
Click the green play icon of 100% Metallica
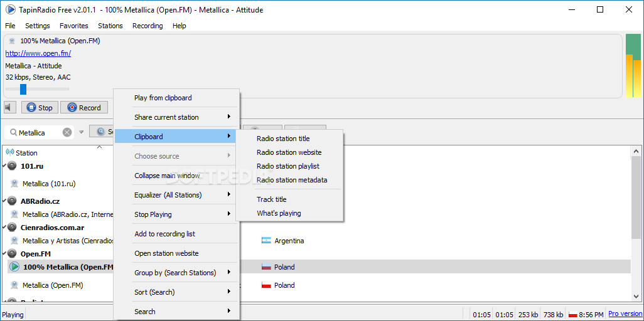pos(14,267)
